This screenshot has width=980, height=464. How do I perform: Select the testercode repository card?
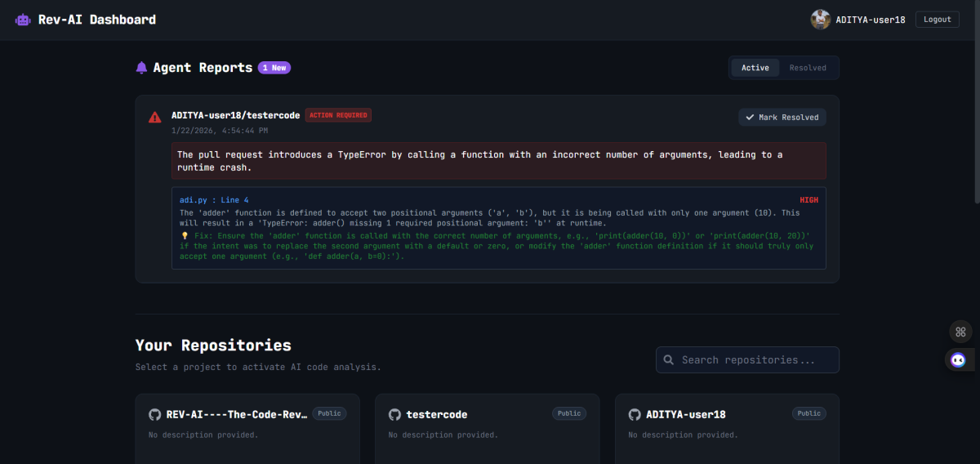coord(487,429)
